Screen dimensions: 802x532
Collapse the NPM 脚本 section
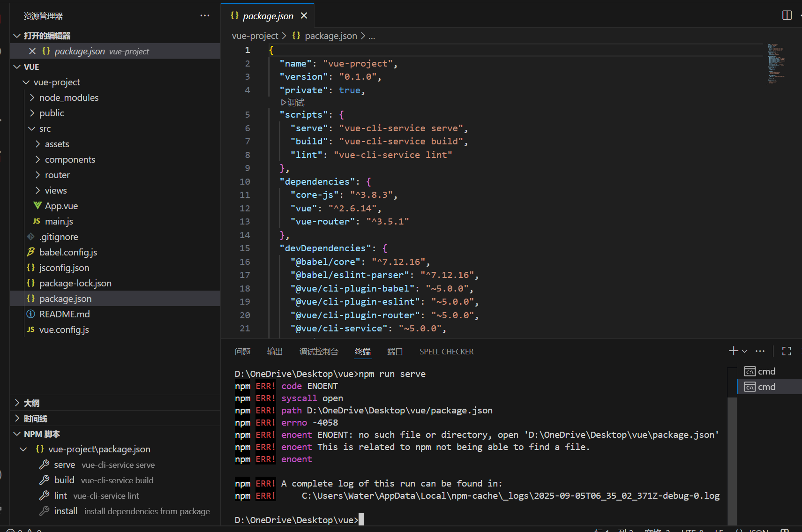17,434
